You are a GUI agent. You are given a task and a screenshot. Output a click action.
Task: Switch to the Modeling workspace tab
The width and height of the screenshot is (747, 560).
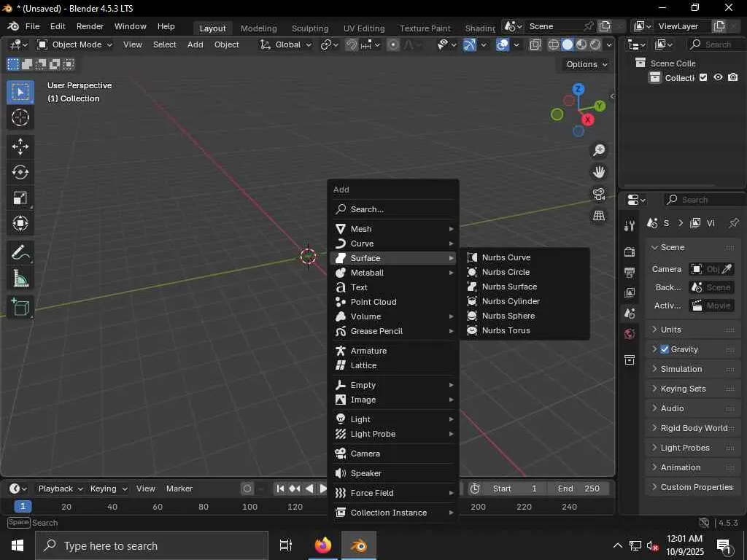point(259,28)
